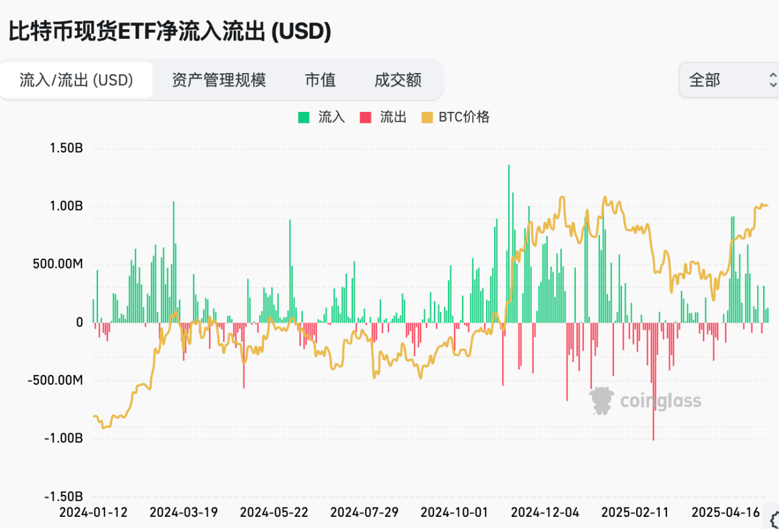The height and width of the screenshot is (532, 779).
Task: Click the chart title 比特币现货ETF净流入流出
Action: tap(136, 32)
